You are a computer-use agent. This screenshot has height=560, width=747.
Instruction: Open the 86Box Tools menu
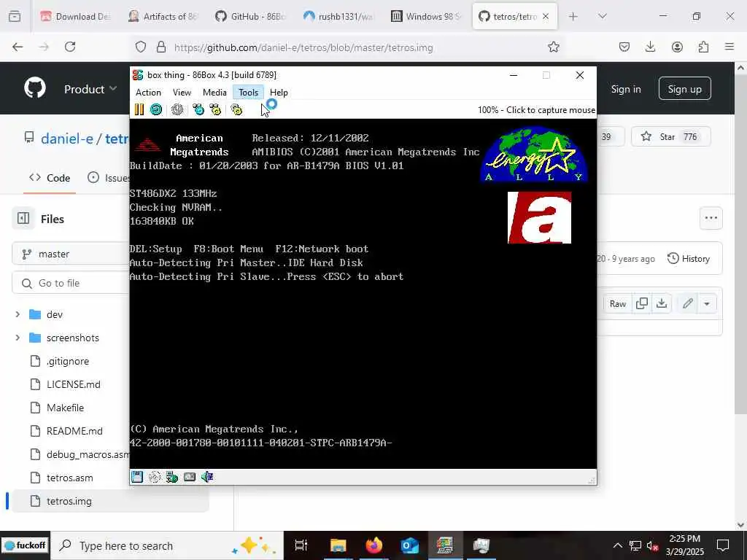tap(248, 93)
